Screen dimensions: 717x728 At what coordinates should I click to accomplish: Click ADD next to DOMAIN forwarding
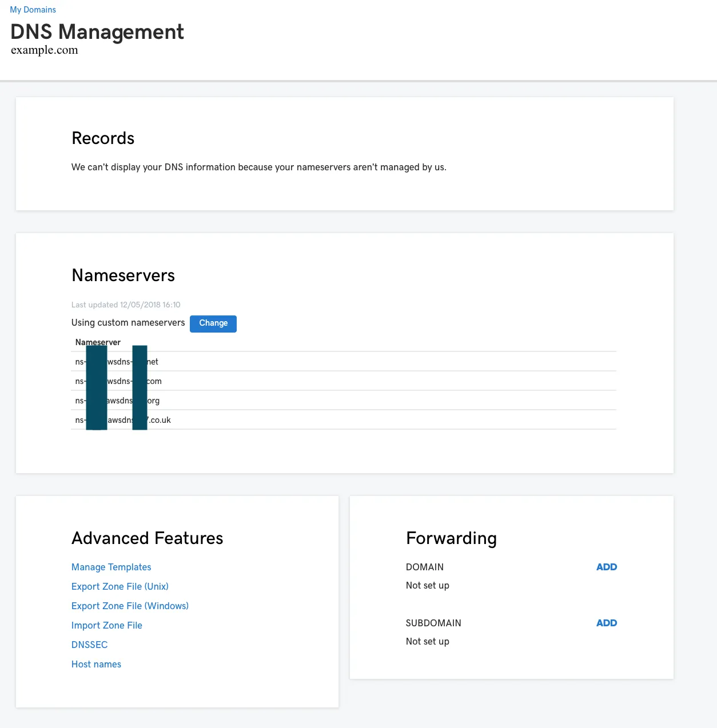pyautogui.click(x=607, y=567)
